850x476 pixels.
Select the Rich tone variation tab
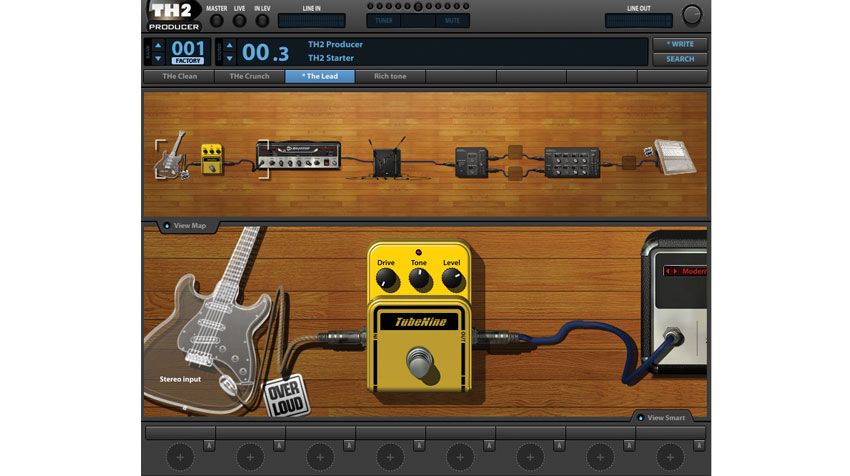coord(390,76)
